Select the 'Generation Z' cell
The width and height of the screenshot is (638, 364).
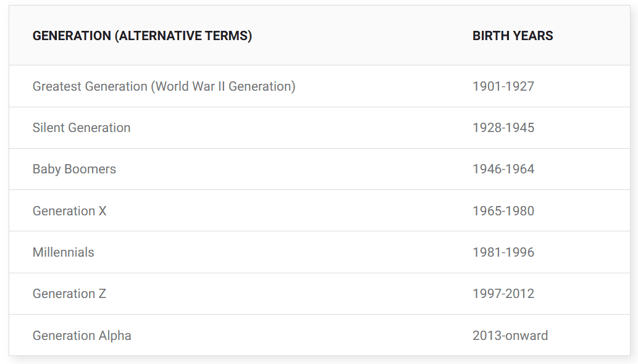(69, 294)
